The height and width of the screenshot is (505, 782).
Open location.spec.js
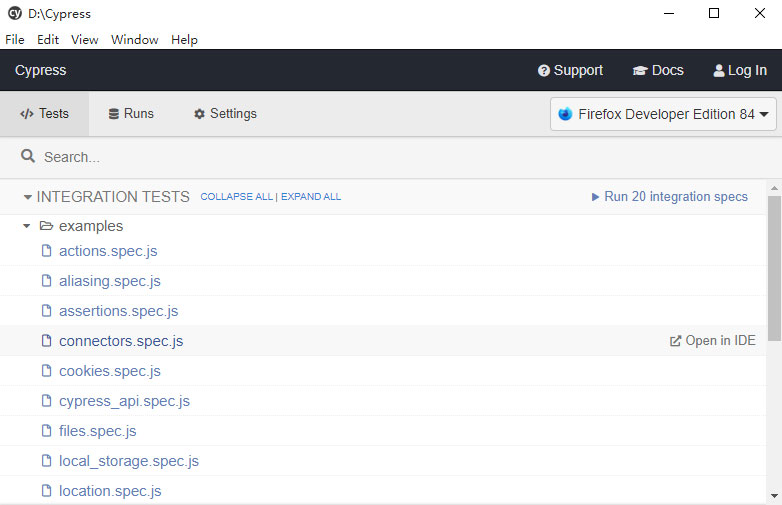(x=110, y=491)
